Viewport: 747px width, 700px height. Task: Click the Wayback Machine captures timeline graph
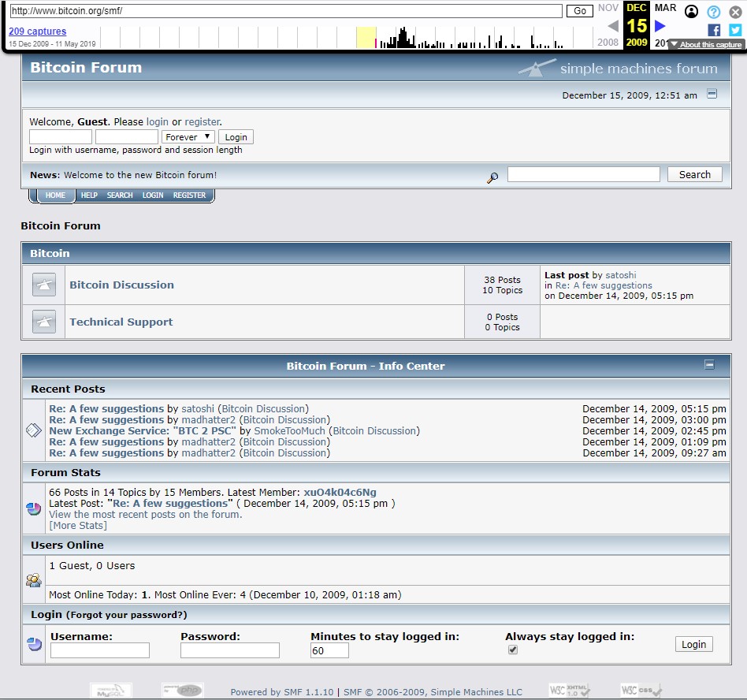[347, 37]
